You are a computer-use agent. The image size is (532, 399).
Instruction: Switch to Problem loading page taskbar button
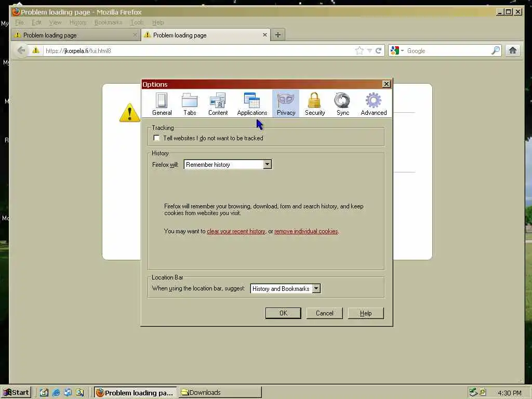coord(135,393)
